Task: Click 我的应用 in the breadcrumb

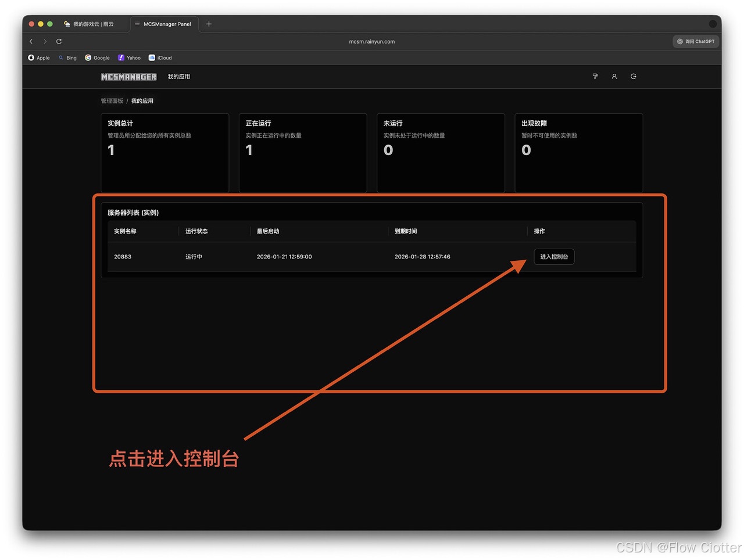Action: (142, 101)
